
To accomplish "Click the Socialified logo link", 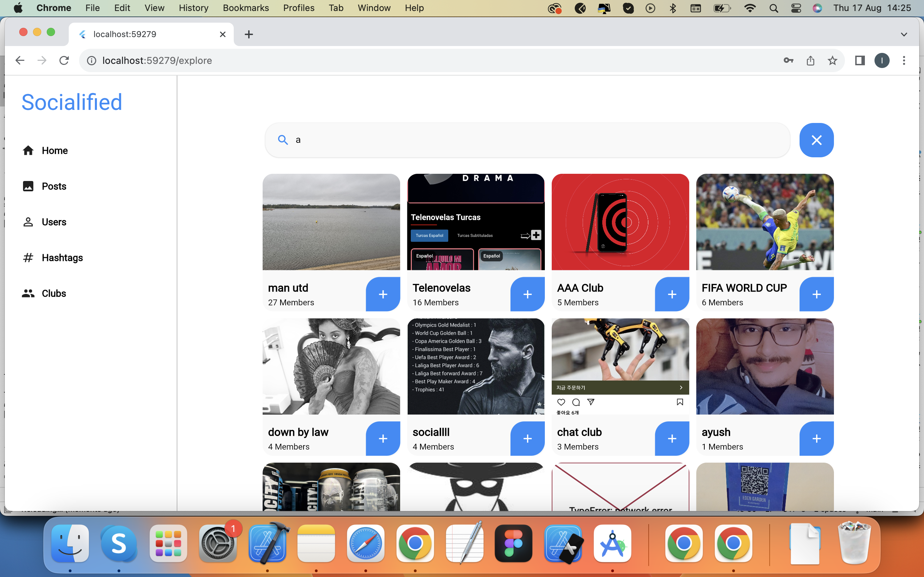I will coord(72,102).
